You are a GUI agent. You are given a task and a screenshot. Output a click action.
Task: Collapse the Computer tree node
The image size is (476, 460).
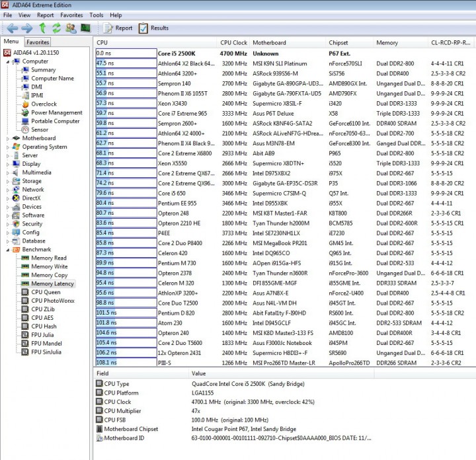pos(8,61)
